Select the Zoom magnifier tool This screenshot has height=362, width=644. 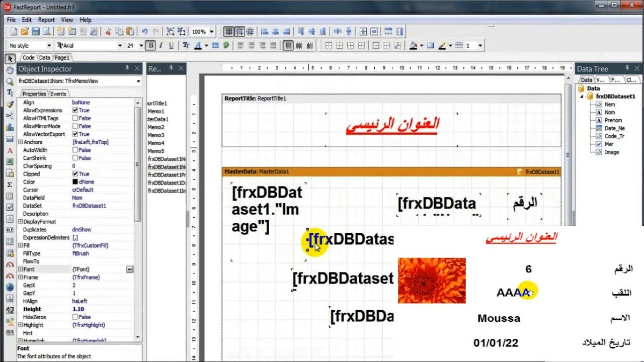[x=10, y=81]
